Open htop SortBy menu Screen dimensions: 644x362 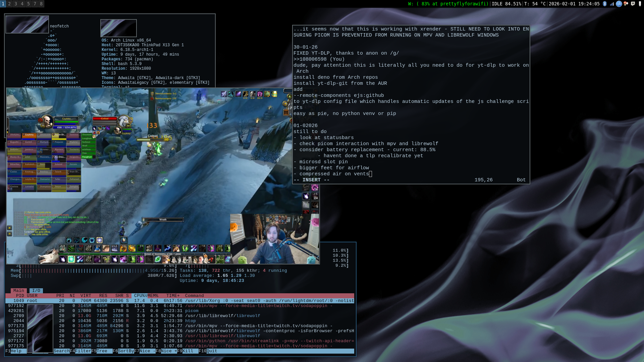click(126, 351)
